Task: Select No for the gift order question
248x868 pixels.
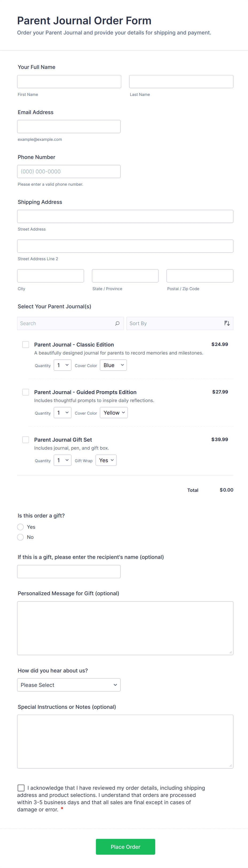Action: (x=21, y=537)
